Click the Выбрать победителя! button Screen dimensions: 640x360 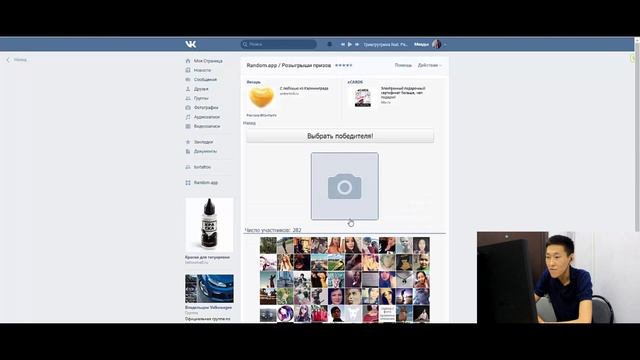(x=340, y=136)
